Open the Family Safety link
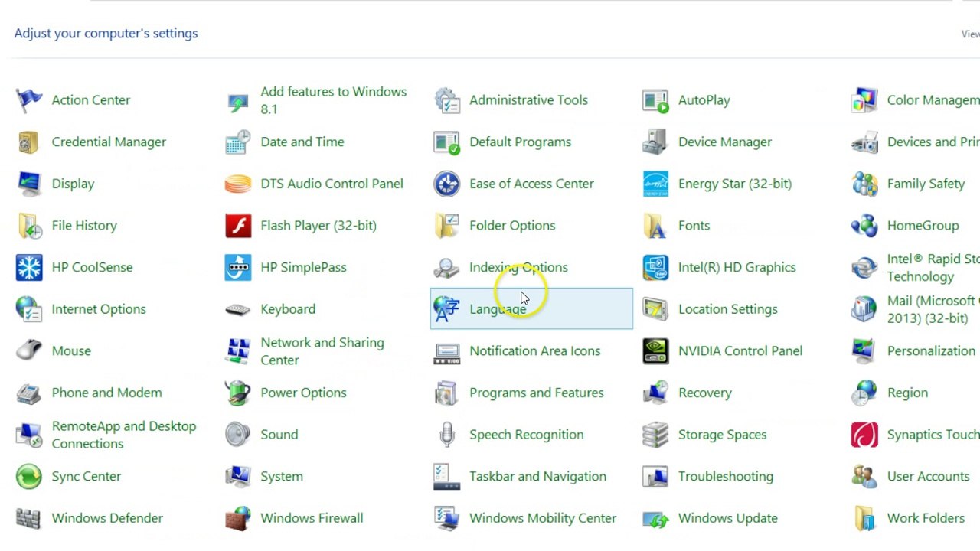This screenshot has height=551, width=980. click(x=926, y=184)
